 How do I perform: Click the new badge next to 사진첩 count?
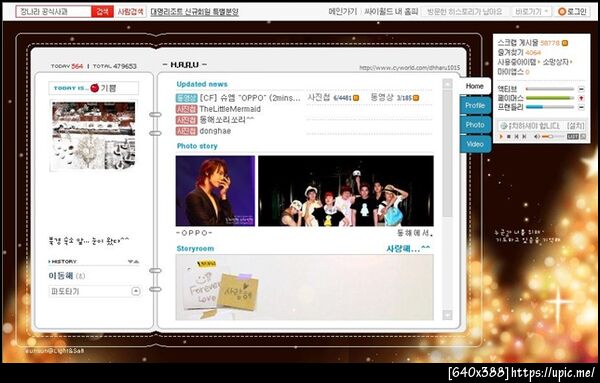point(356,98)
